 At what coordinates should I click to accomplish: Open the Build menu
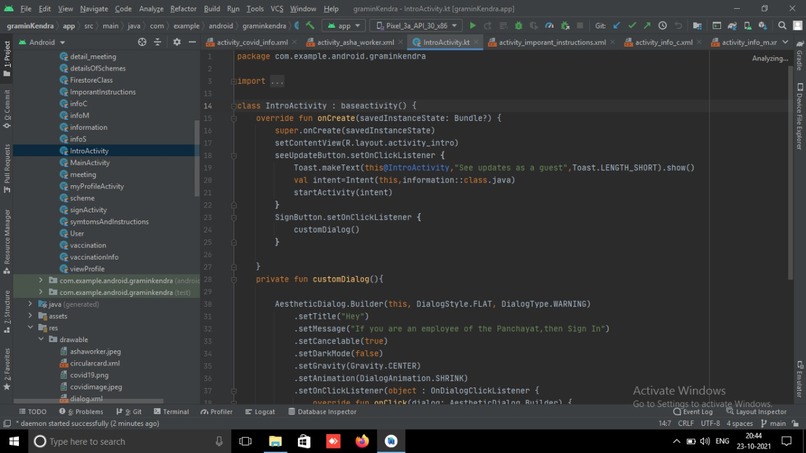tap(212, 9)
